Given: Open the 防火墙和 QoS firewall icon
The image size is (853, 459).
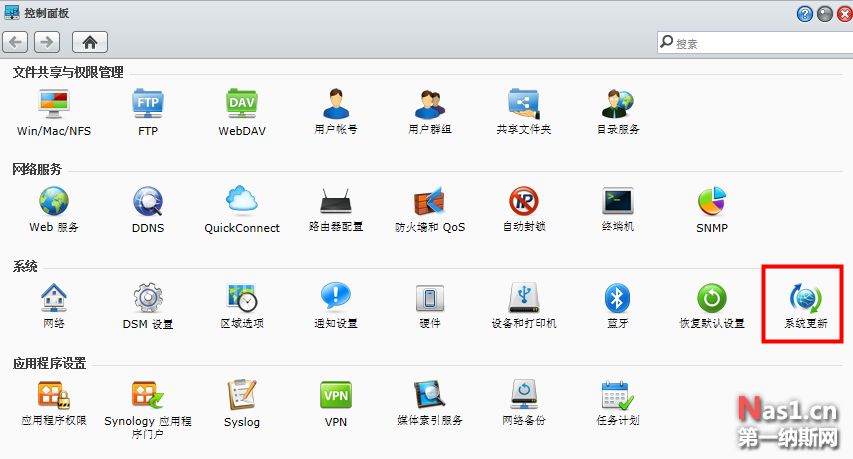Looking at the screenshot, I should 430,201.
